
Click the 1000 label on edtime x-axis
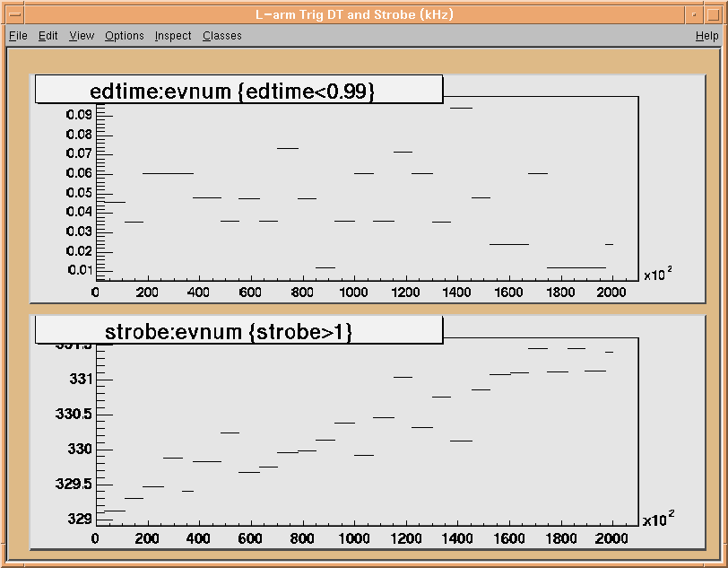click(353, 293)
